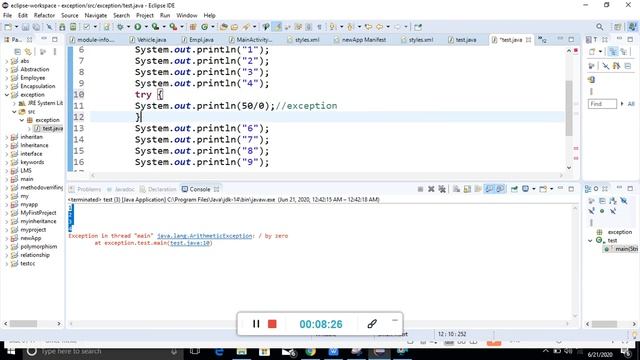The height and width of the screenshot is (360, 640).
Task: Click Open Console icon in Console toolbar
Action: click(x=543, y=189)
